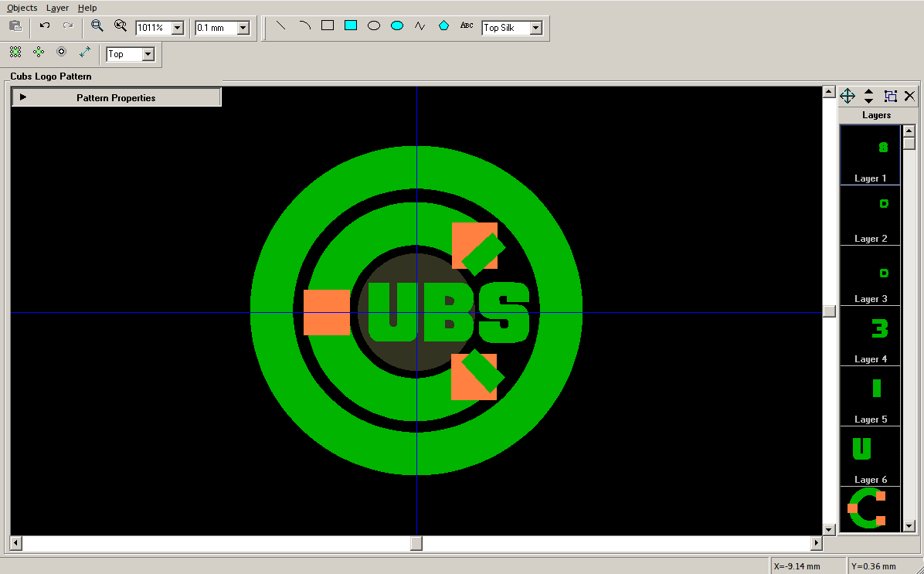924x574 pixels.
Task: Select the Polygon drawing tool
Action: click(443, 25)
